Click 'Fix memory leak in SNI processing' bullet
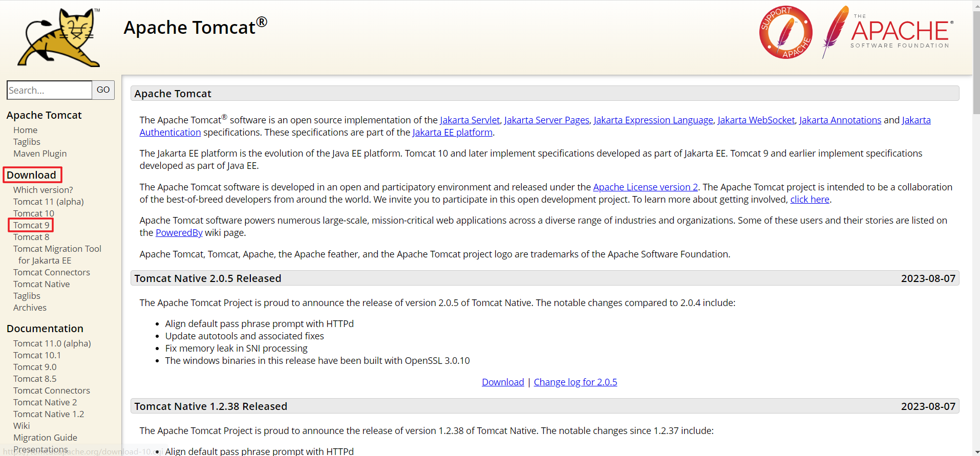The image size is (980, 456). click(236, 348)
